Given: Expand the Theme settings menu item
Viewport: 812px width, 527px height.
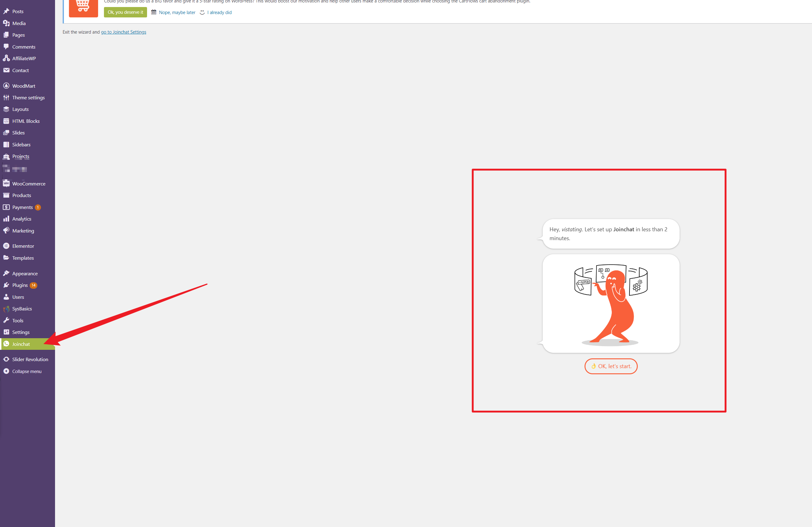Looking at the screenshot, I should pos(28,97).
